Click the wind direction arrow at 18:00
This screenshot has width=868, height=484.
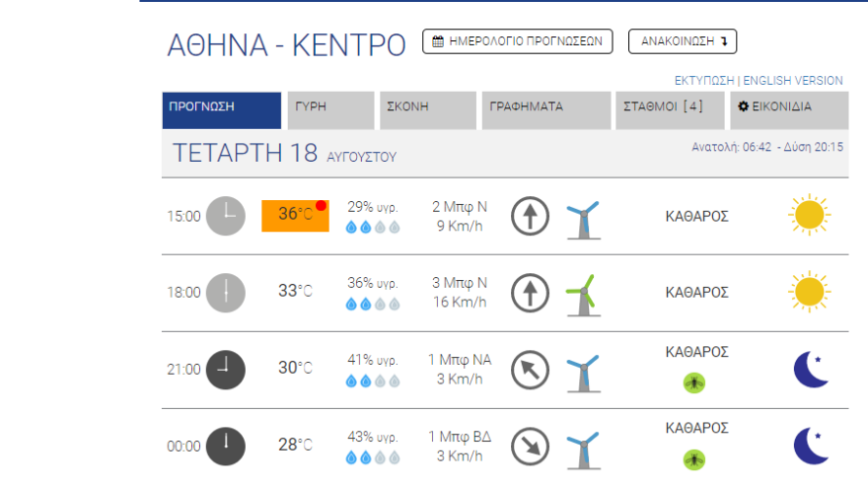pyautogui.click(x=530, y=292)
